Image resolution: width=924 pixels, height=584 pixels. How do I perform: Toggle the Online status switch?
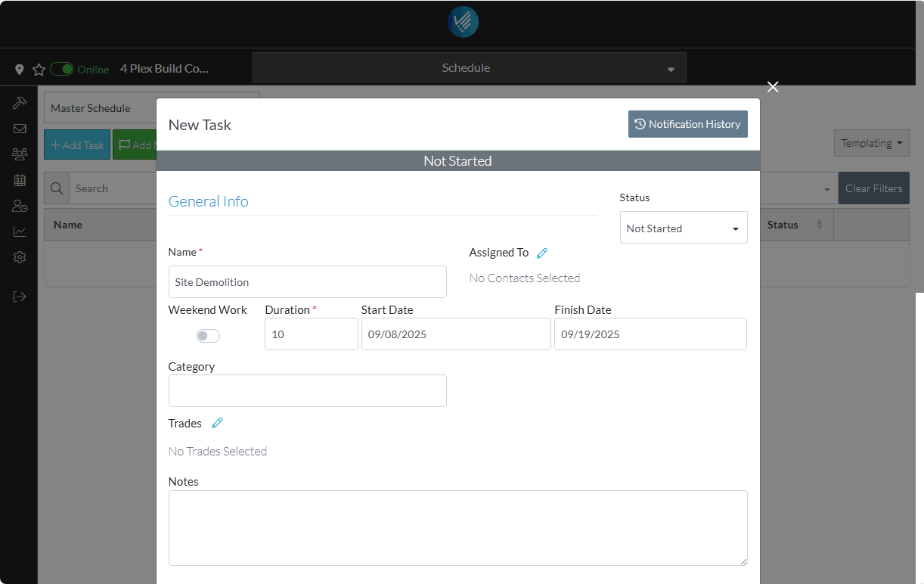(62, 70)
